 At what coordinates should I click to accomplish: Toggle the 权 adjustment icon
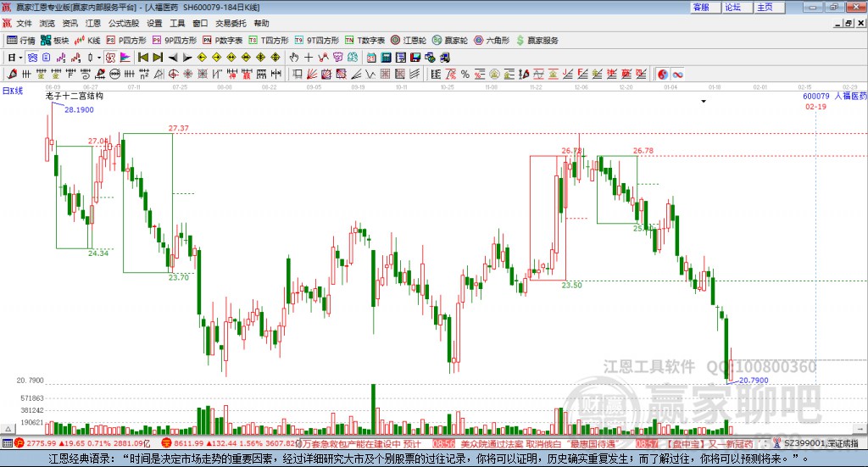pyautogui.click(x=110, y=58)
